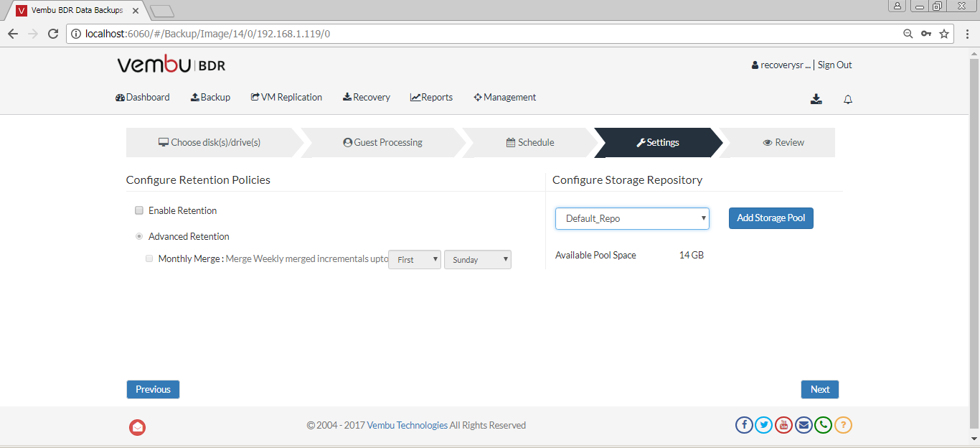Open the Backup menu
Screen dimensions: 980x448
210,97
